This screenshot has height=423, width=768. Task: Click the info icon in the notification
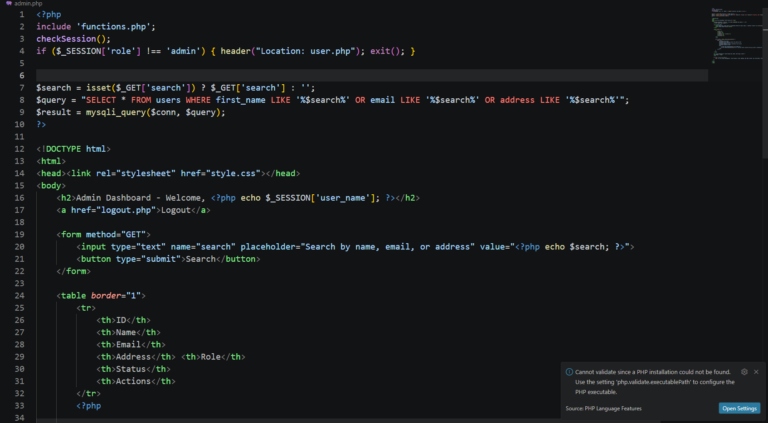(x=568, y=372)
